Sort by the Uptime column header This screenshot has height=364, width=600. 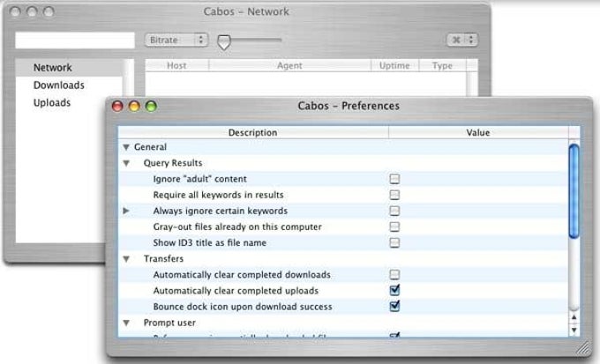tap(394, 66)
